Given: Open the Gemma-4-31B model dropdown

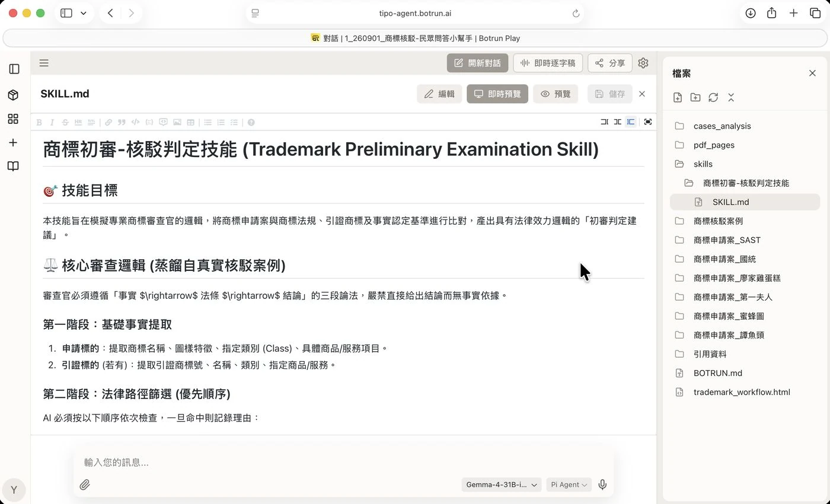Looking at the screenshot, I should 502,484.
